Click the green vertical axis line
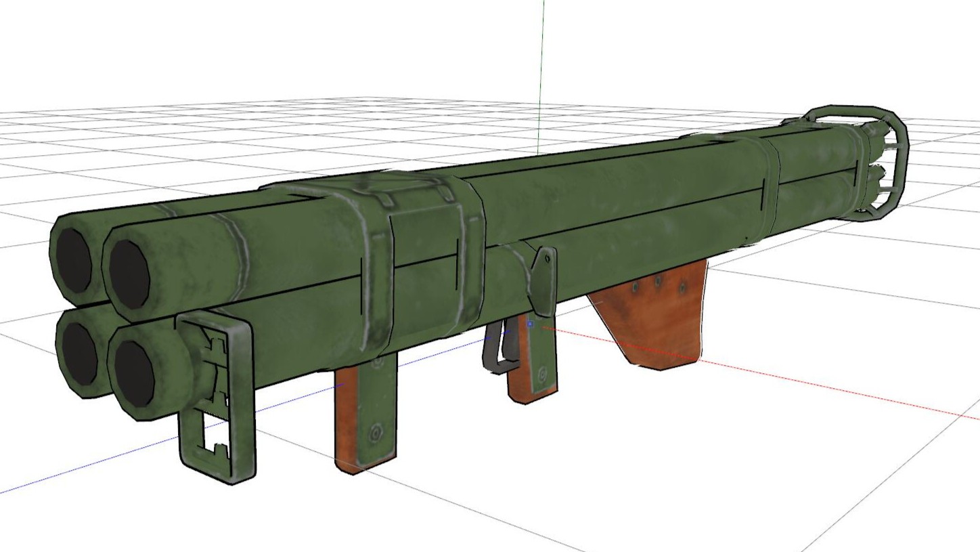980x552 pixels. 541,68
